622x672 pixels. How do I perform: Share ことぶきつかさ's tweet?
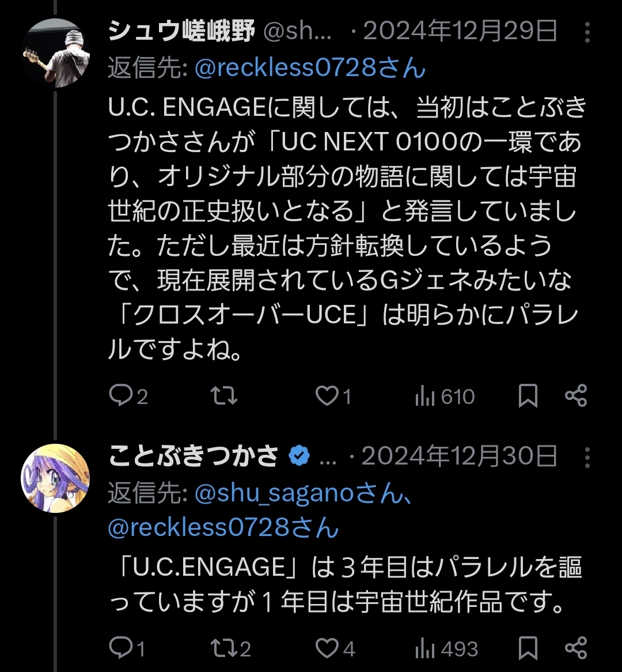click(x=575, y=648)
